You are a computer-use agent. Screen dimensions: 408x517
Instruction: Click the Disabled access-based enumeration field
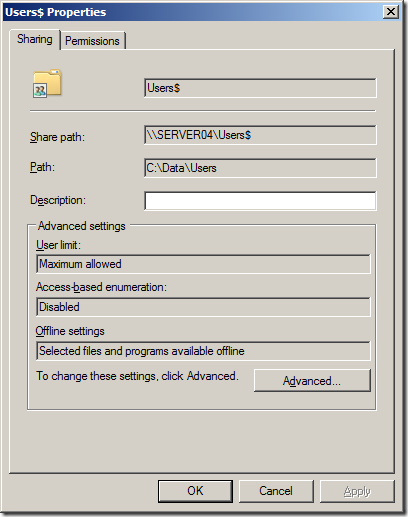(203, 307)
